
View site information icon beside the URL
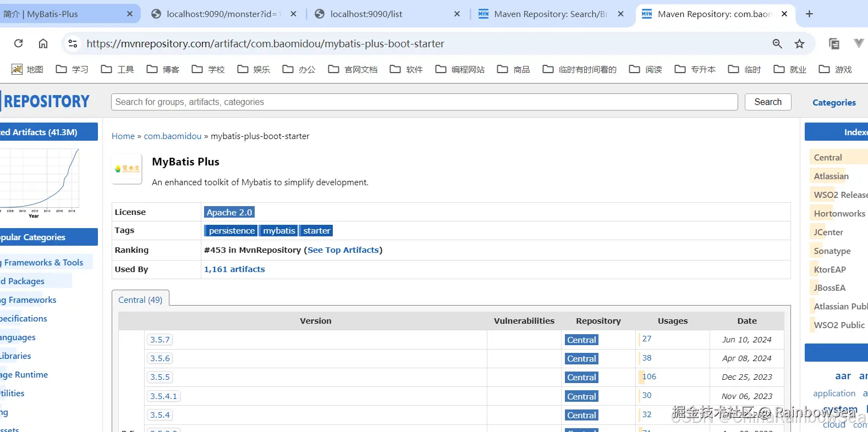pyautogui.click(x=73, y=43)
